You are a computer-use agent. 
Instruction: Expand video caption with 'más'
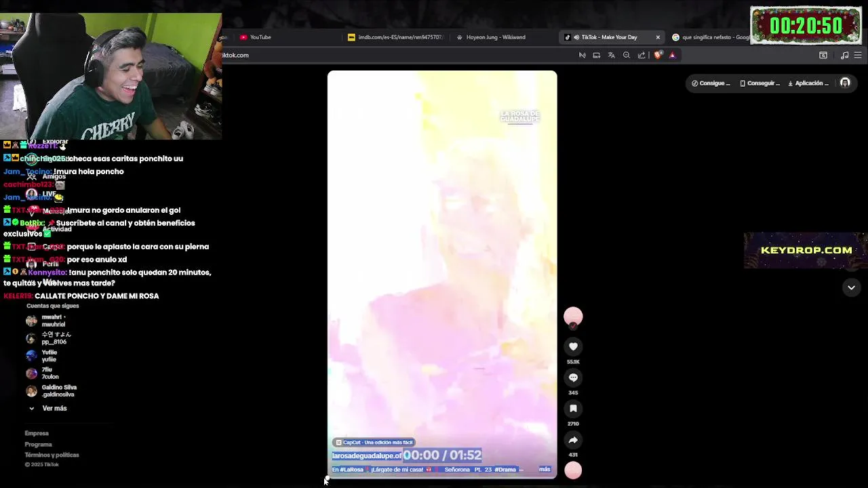pos(545,469)
